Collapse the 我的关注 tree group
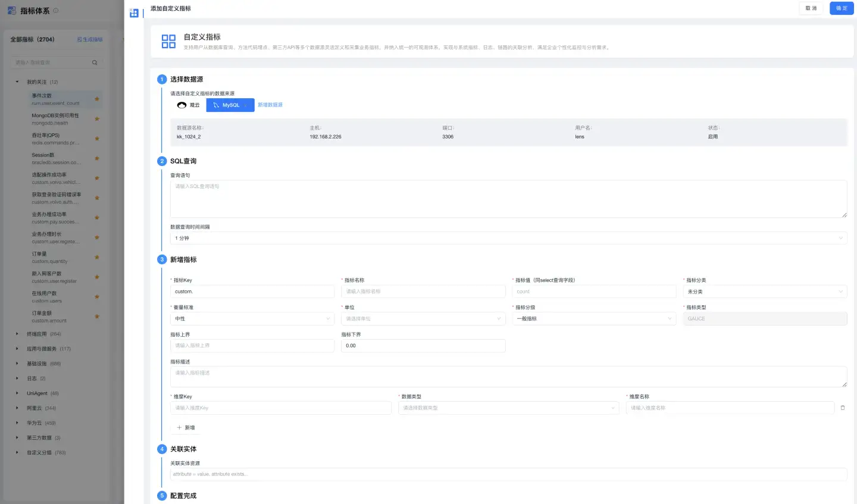 [17, 82]
